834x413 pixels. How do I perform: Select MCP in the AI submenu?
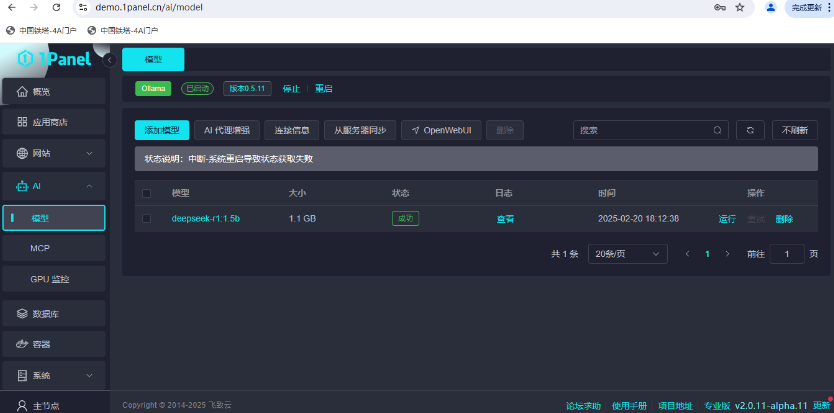pyautogui.click(x=40, y=247)
